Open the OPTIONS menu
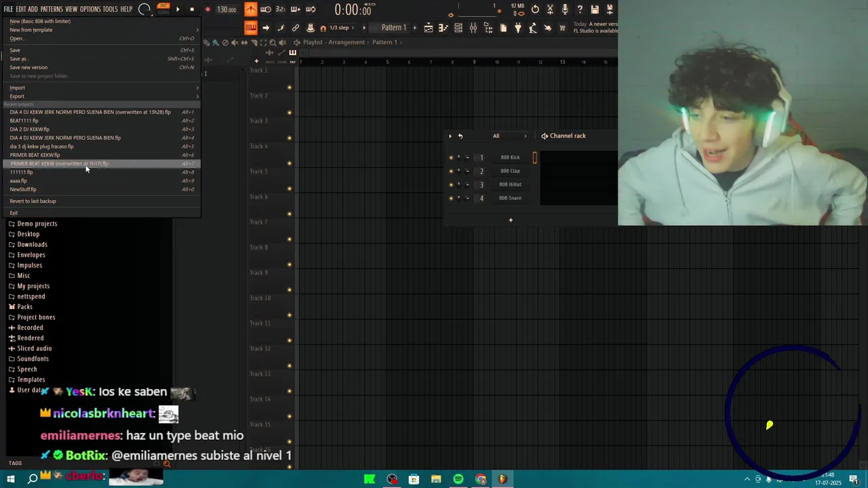 click(90, 9)
